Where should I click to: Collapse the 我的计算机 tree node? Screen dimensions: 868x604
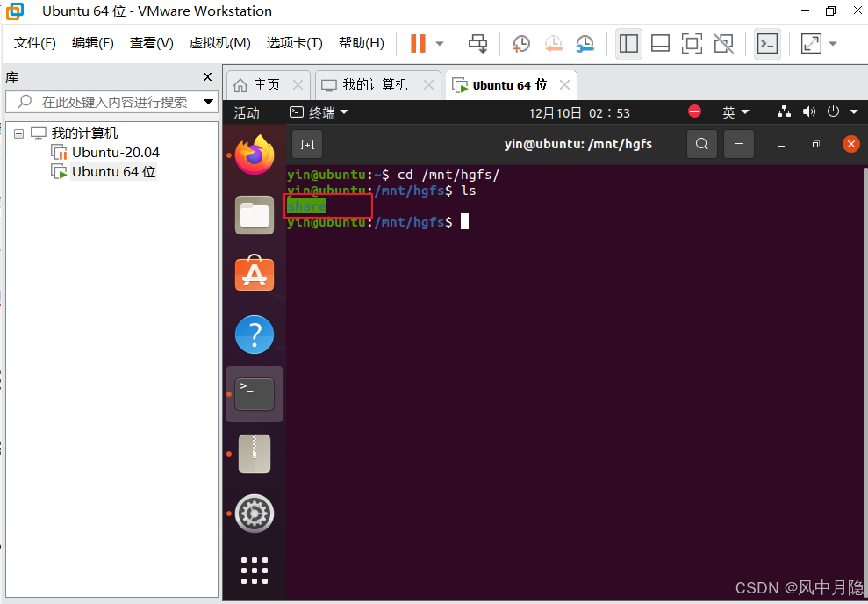click(x=18, y=133)
